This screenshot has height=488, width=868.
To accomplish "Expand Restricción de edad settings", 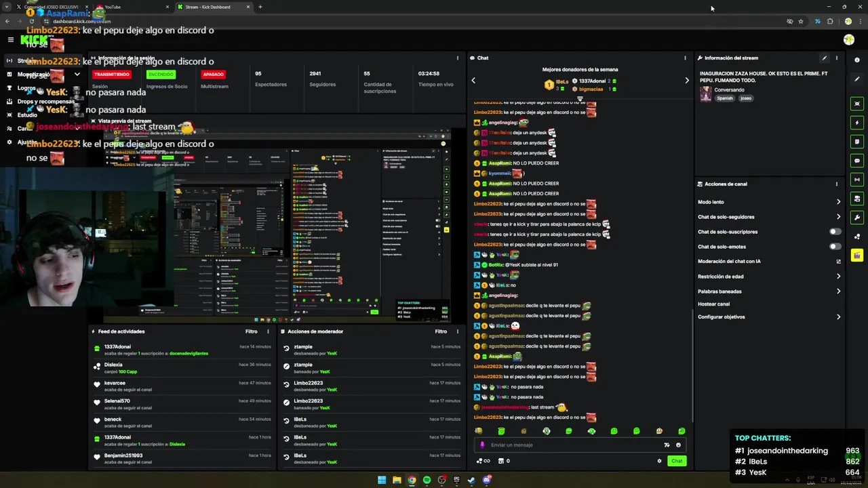I will point(838,277).
